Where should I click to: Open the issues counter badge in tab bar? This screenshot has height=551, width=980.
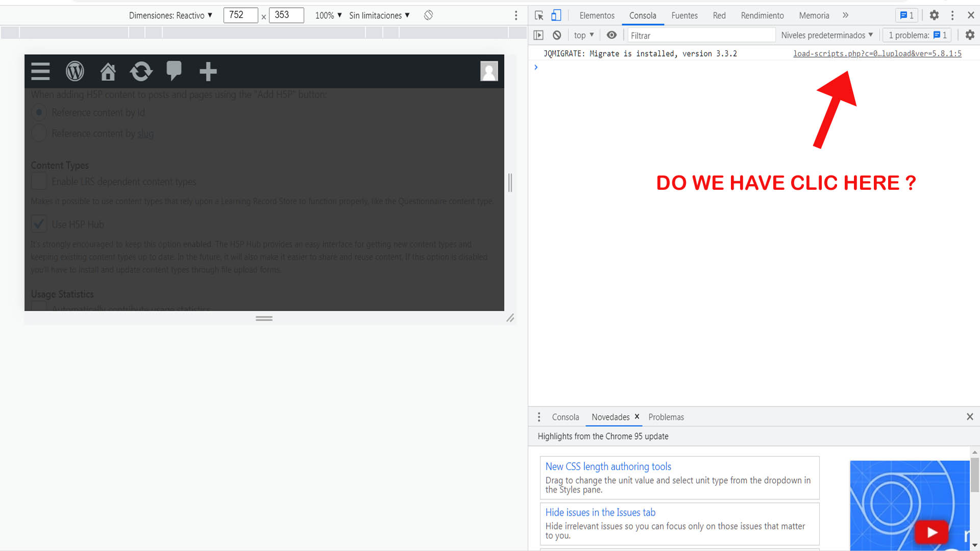907,15
